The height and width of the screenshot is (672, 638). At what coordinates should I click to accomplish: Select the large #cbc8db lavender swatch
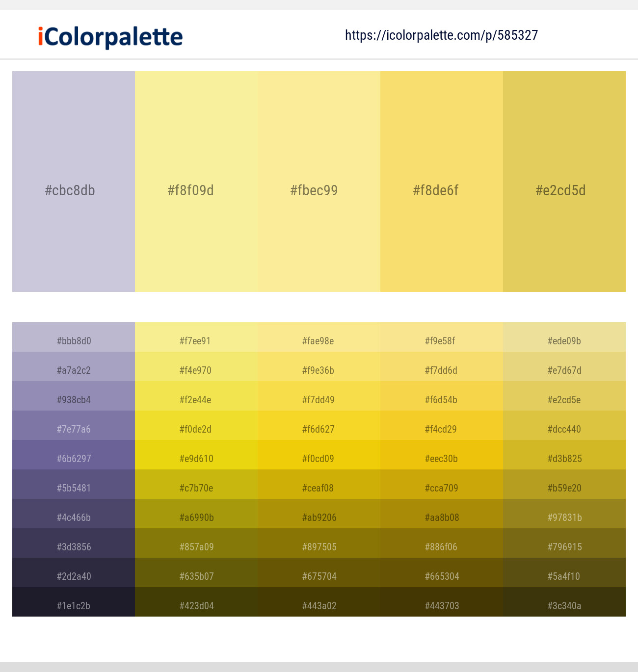coord(74,181)
